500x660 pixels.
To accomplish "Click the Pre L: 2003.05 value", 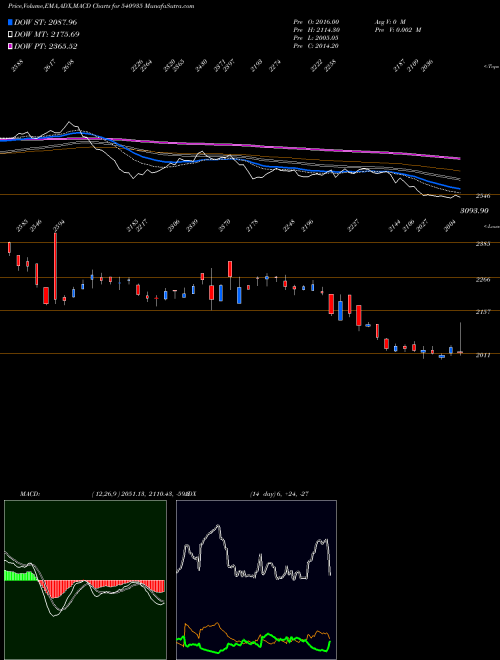I will [316, 38].
